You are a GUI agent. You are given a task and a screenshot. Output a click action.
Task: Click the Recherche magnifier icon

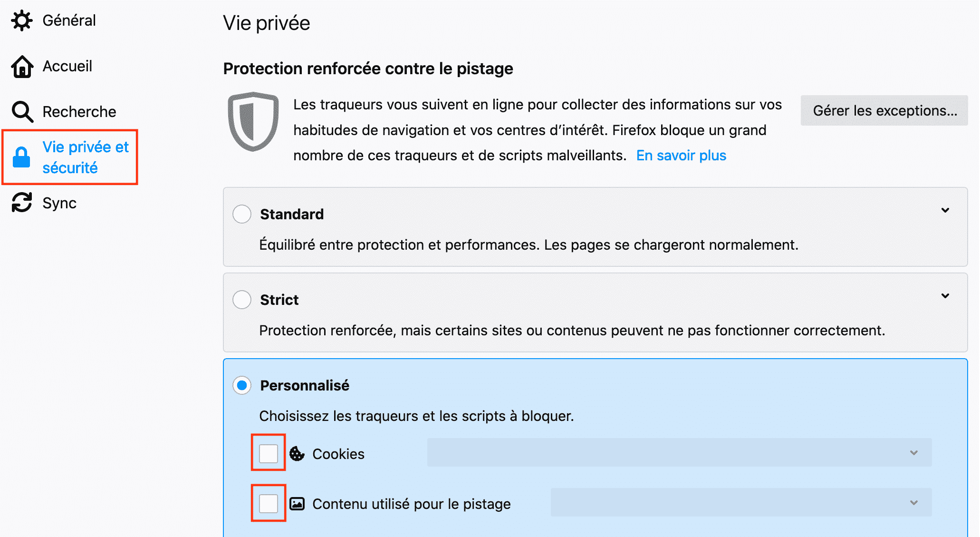[x=22, y=112]
